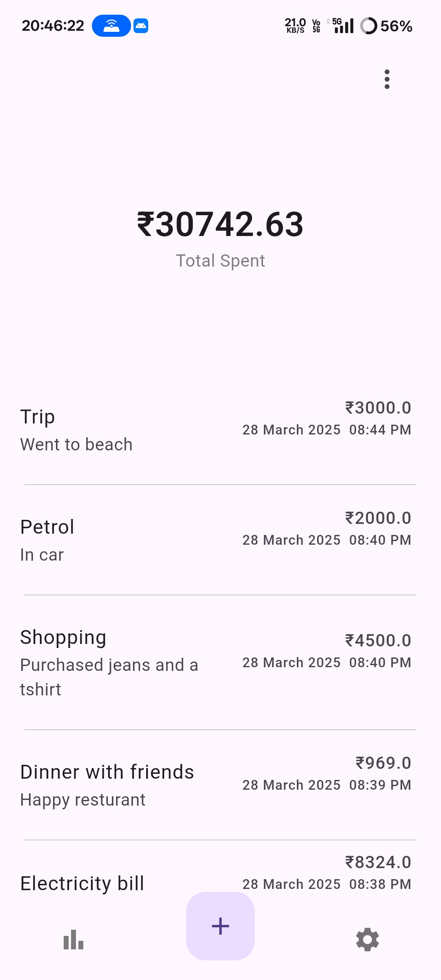
Task: Tap the hotspot indicator in status bar
Action: [111, 26]
